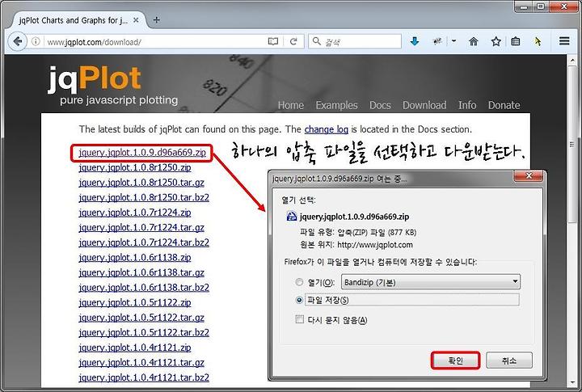Go to home page house icon
The width and height of the screenshot is (582, 392).
[x=473, y=41]
